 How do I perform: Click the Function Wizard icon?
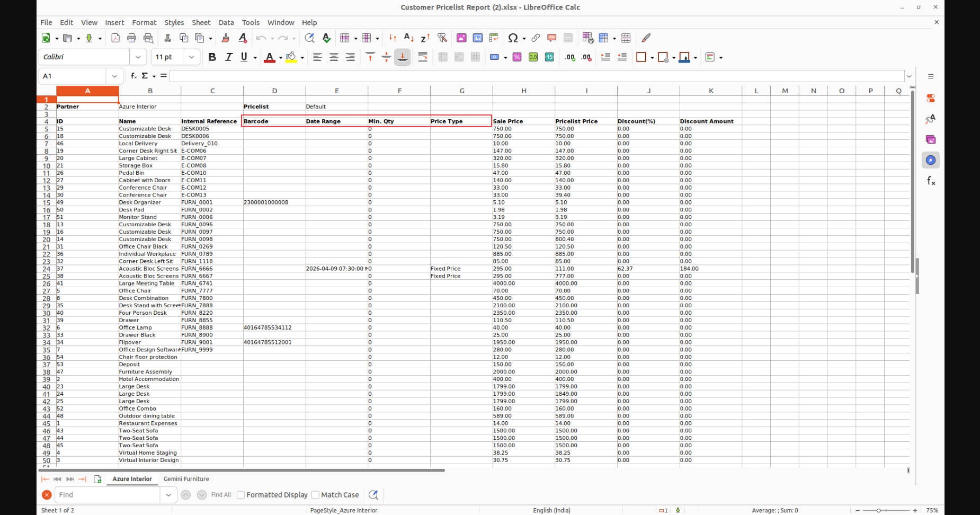(133, 76)
